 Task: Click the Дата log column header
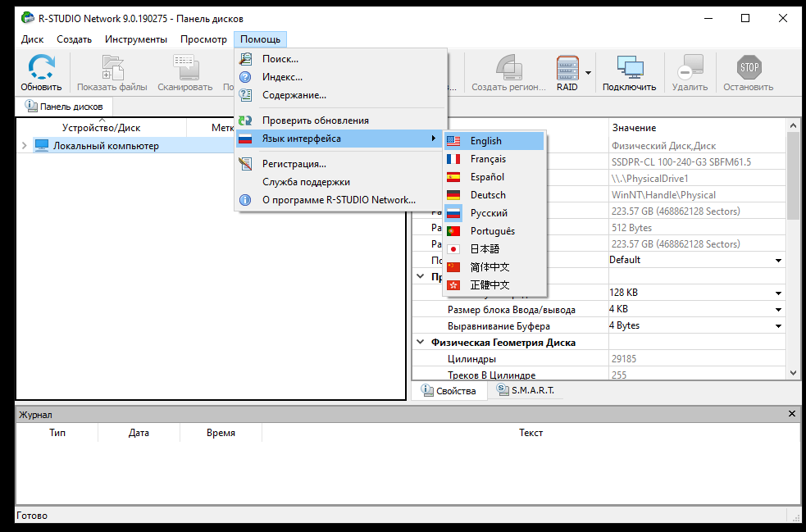(139, 433)
